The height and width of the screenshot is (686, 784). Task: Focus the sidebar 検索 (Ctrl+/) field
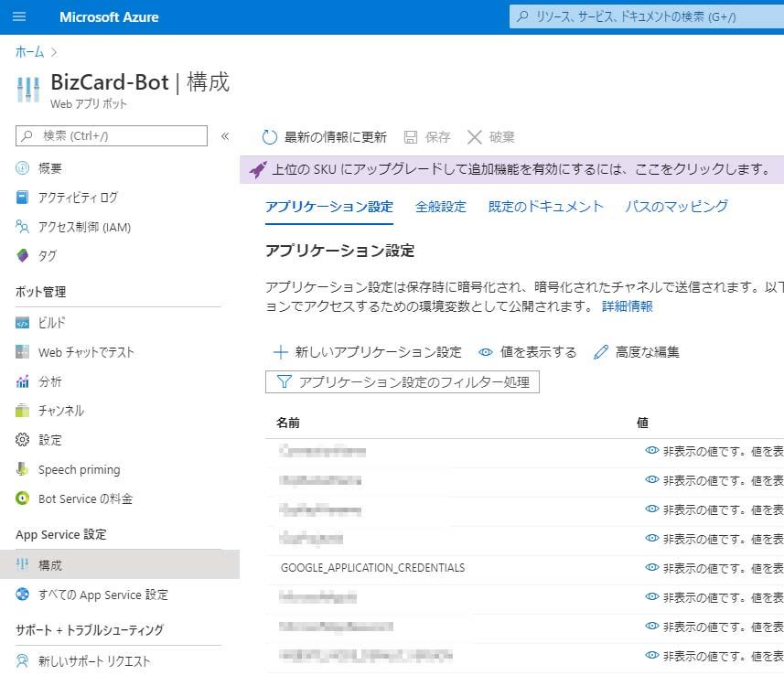click(112, 135)
